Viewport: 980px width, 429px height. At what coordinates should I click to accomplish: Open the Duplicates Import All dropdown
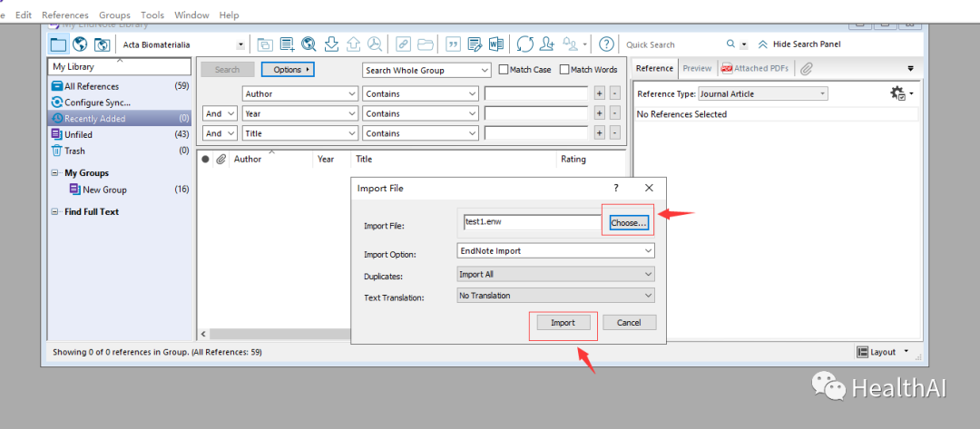(x=555, y=274)
